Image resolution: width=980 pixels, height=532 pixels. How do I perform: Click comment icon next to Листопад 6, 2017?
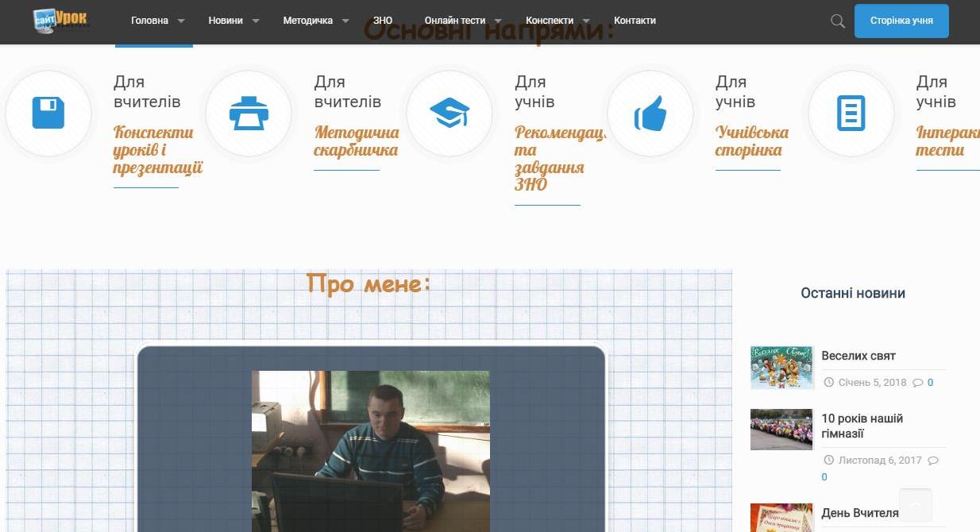point(933,461)
